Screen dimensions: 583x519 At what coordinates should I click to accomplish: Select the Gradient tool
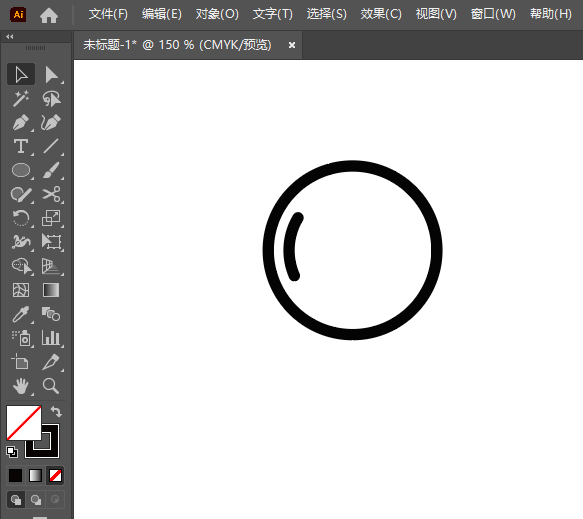[51, 290]
